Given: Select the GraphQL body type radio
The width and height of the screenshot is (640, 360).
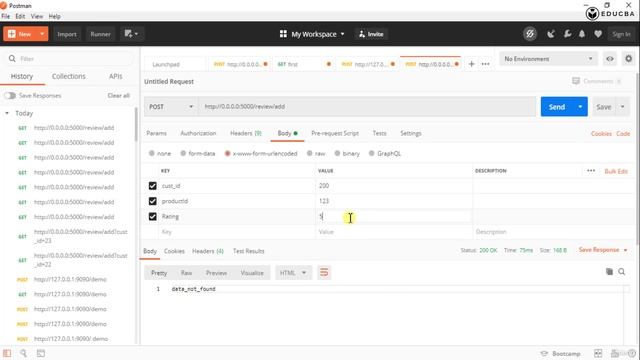Looking at the screenshot, I should pyautogui.click(x=371, y=153).
